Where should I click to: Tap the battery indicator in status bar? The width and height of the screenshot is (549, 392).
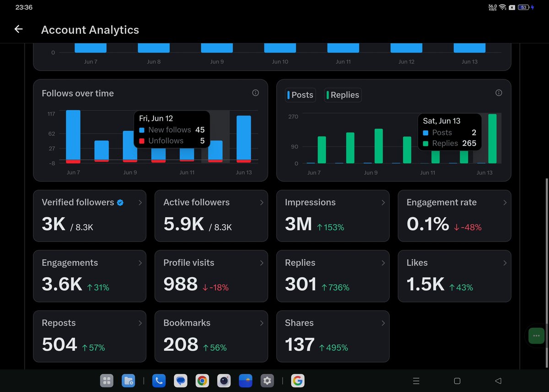(x=523, y=7)
